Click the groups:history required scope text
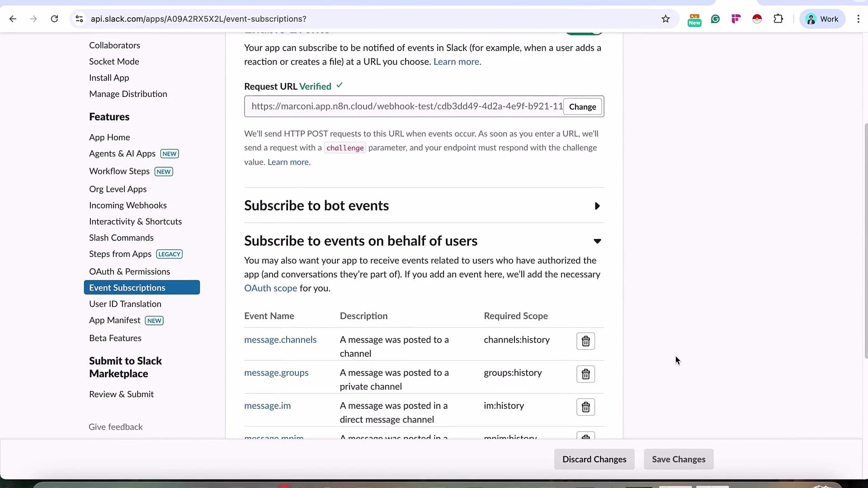The width and height of the screenshot is (868, 488). coord(513,373)
